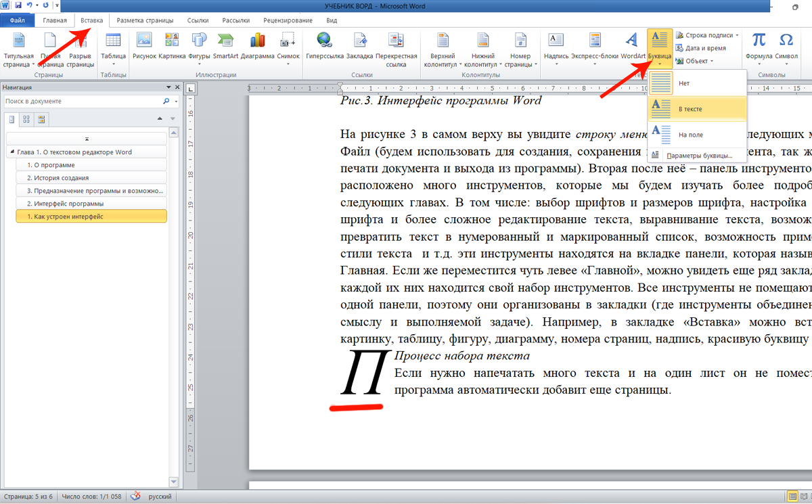Click the navigation search document field
The width and height of the screenshot is (812, 504).
pyautogui.click(x=81, y=101)
